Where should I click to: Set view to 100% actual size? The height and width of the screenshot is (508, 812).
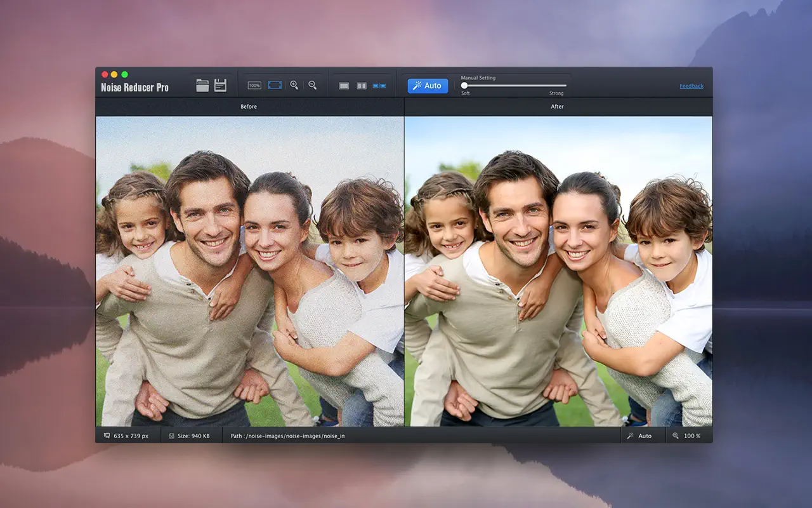[x=254, y=85]
